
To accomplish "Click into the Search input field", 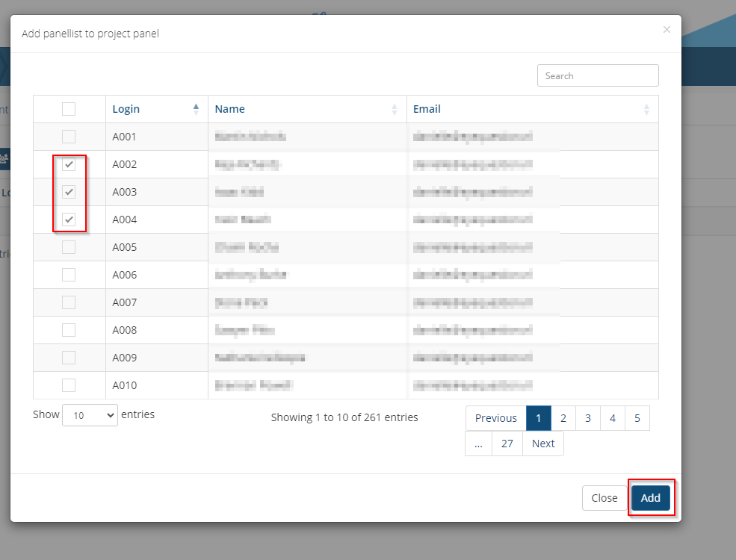I will 598,75.
